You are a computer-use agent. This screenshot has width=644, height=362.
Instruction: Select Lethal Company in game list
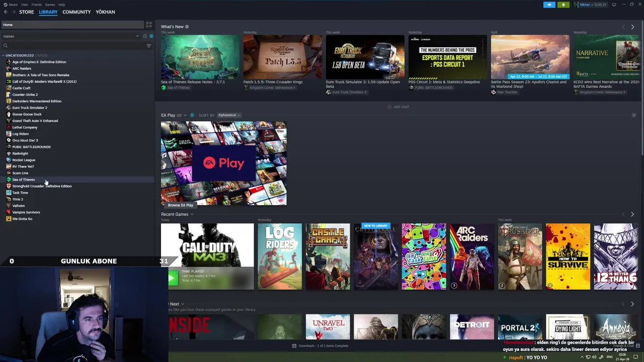point(25,127)
